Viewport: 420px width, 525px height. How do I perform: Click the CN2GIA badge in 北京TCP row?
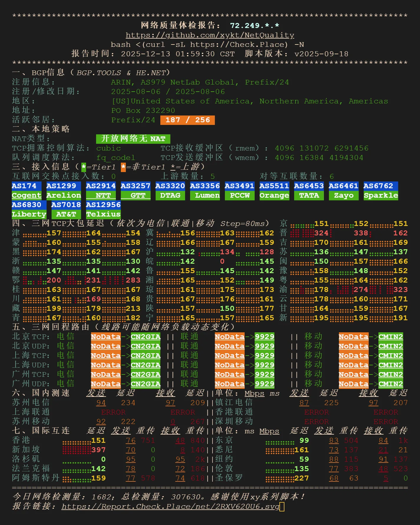coord(145,337)
